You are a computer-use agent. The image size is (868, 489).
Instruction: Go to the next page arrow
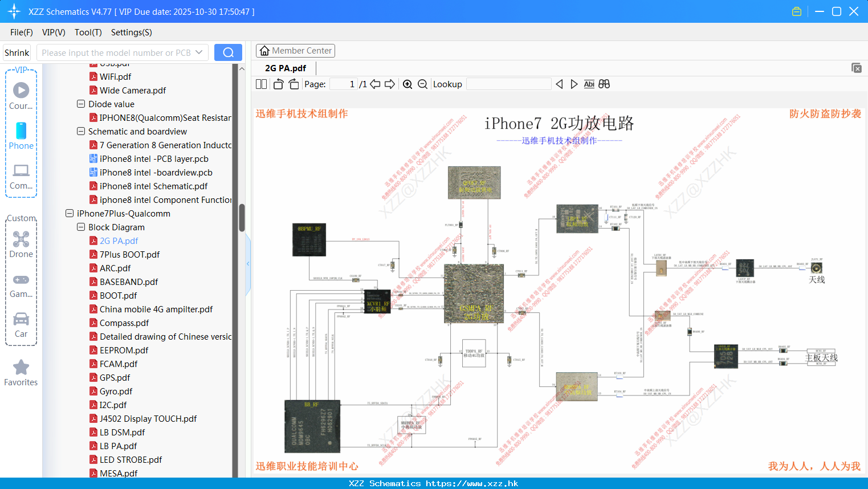click(390, 84)
